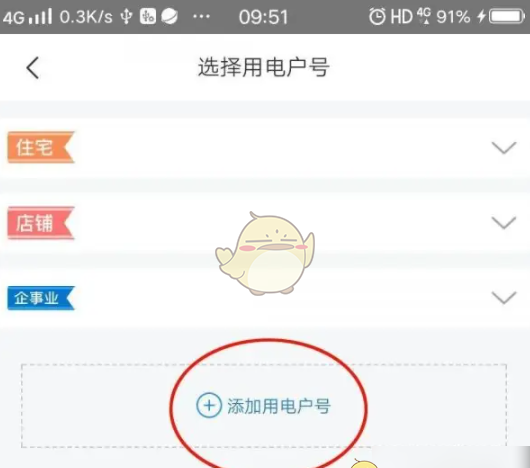Viewport: 530px width, 468px height.
Task: Go back using the left arrow
Action: (x=33, y=68)
